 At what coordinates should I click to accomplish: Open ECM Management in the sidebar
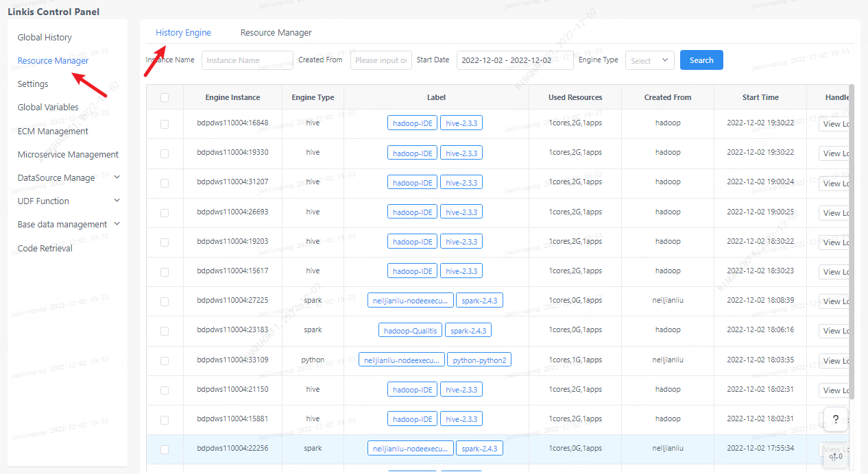(x=53, y=131)
